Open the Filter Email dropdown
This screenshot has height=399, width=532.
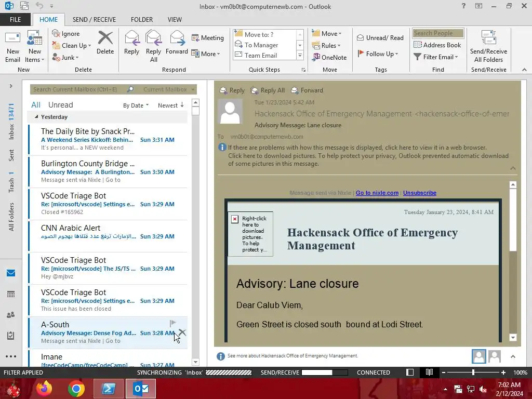pos(436,57)
